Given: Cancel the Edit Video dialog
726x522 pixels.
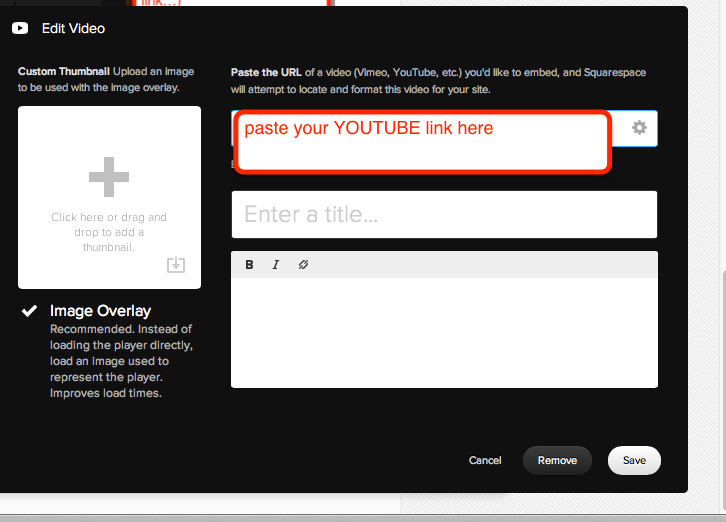Looking at the screenshot, I should point(485,460).
